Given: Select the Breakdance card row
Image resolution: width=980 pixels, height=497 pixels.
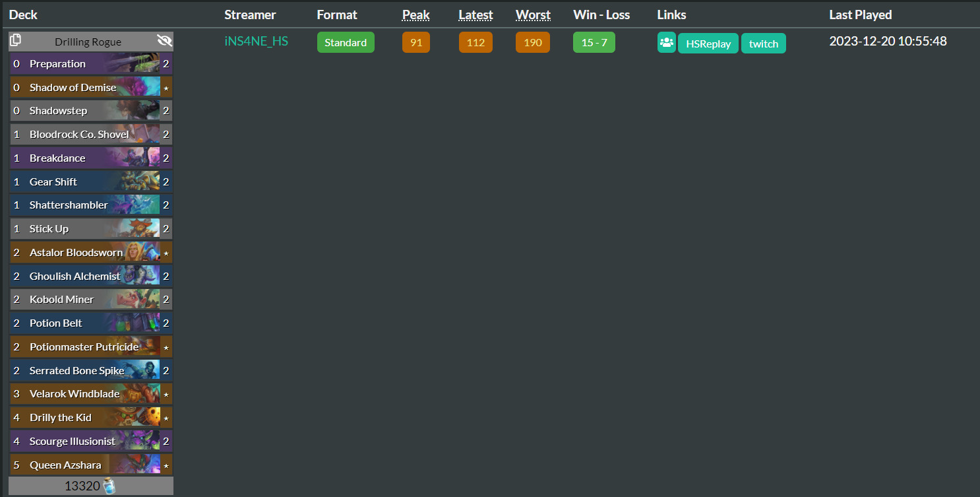Looking at the screenshot, I should (x=91, y=158).
